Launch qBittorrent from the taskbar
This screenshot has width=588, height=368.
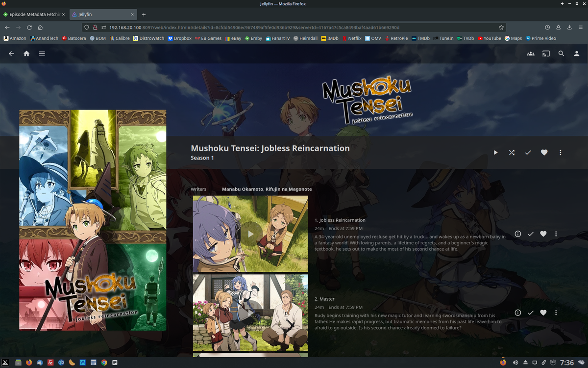(x=61, y=363)
